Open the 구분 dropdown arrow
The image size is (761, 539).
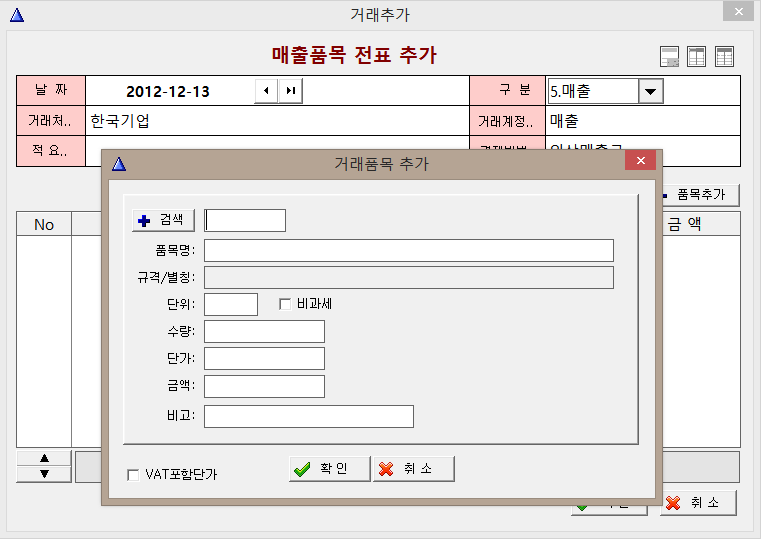coord(651,91)
